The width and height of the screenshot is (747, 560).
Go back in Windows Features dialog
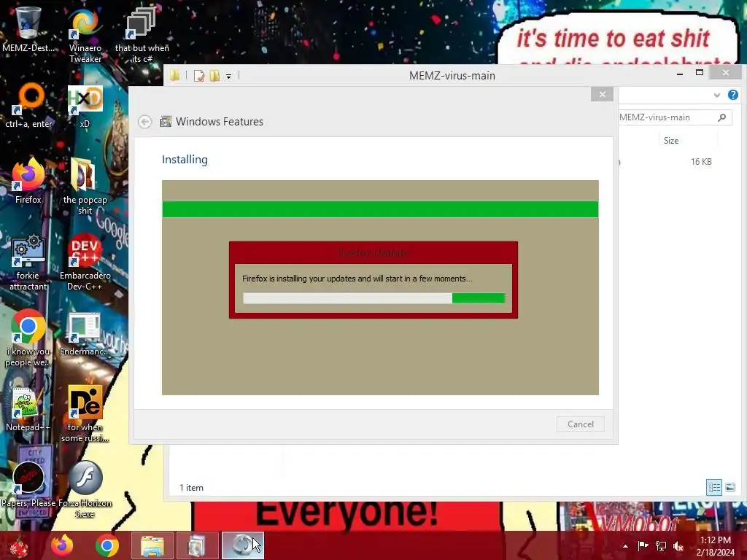145,122
